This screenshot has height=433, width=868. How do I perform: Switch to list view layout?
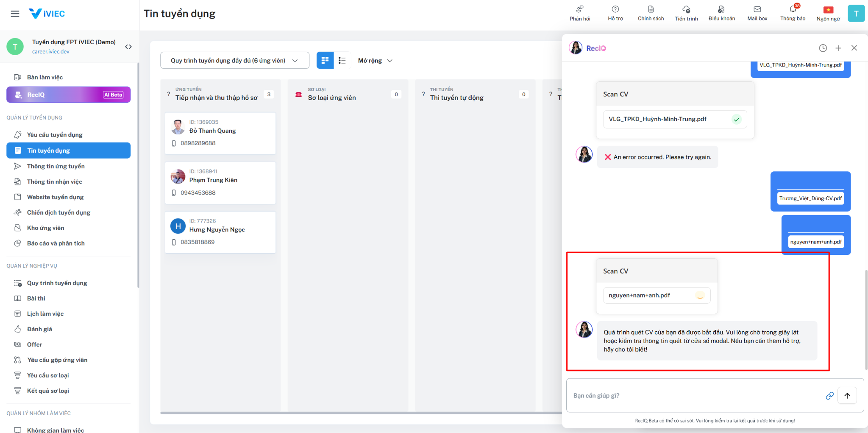(342, 60)
